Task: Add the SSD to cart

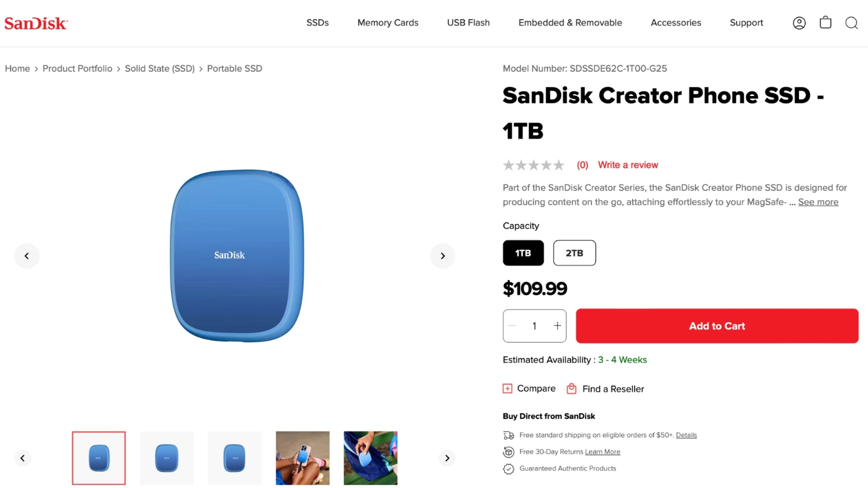Action: (x=717, y=326)
